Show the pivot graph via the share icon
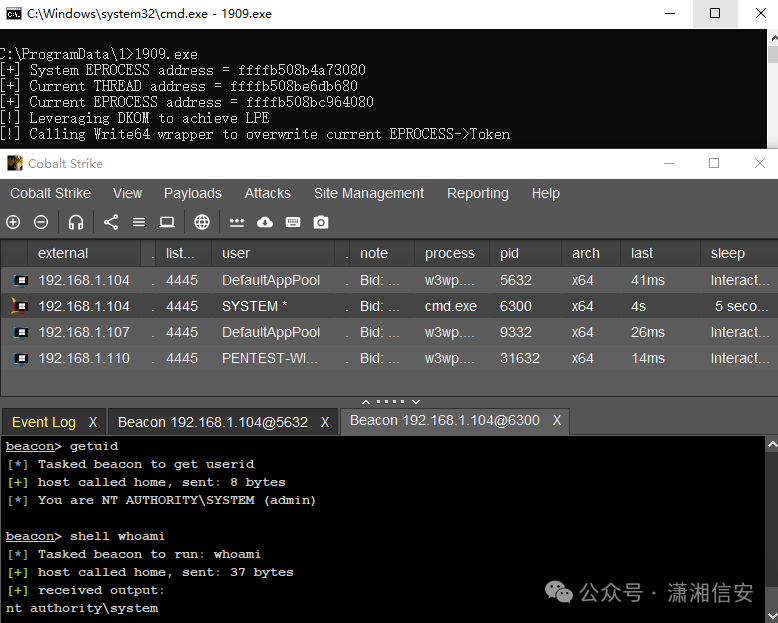This screenshot has height=623, width=778. click(x=111, y=222)
